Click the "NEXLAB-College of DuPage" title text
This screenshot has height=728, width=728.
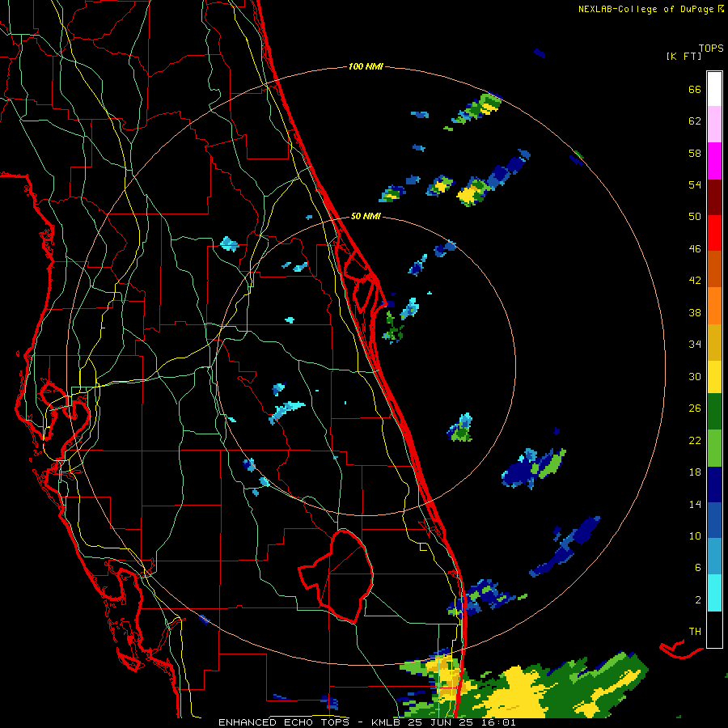click(645, 9)
